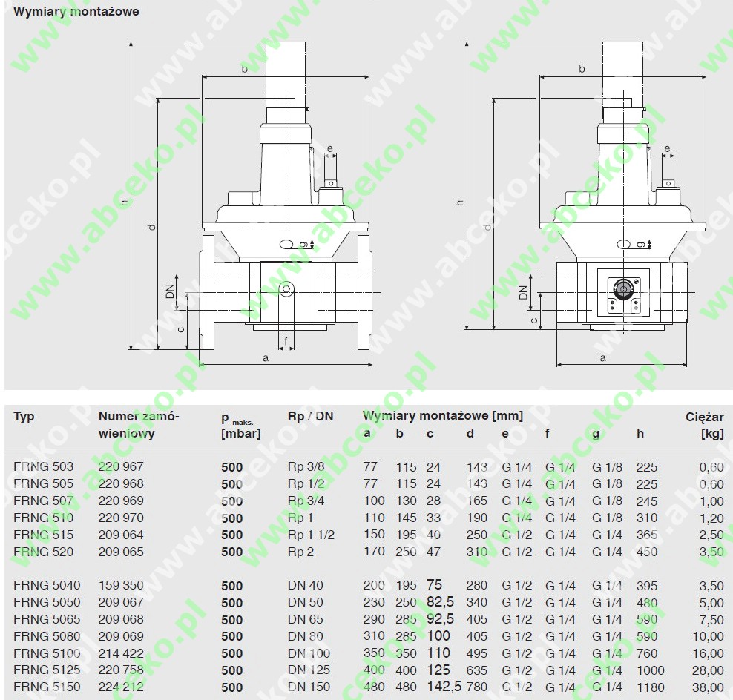The height and width of the screenshot is (700, 733).
Task: Click the 1180 height value
Action: click(650, 687)
